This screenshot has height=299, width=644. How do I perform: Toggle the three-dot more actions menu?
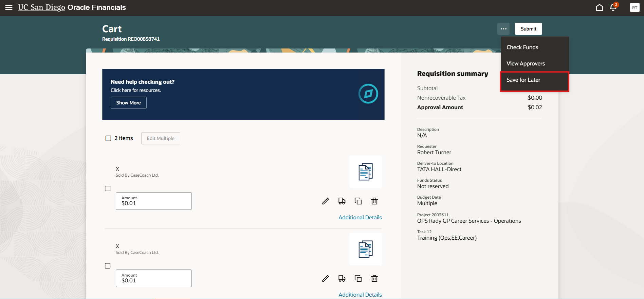[x=503, y=29]
